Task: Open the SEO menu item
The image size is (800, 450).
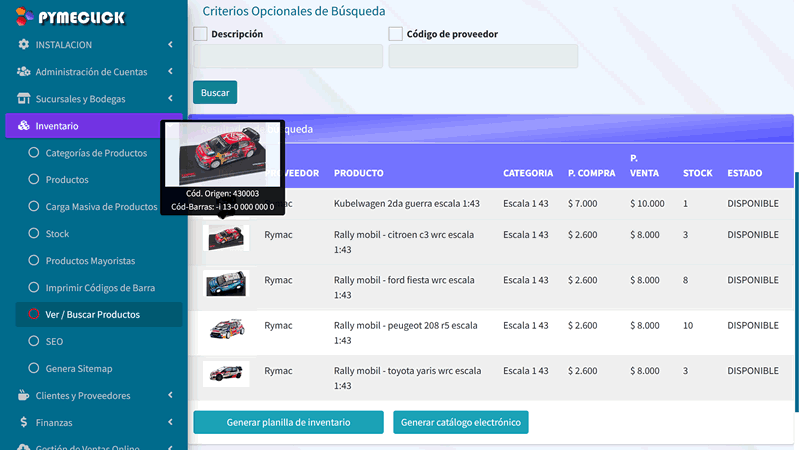Action: (54, 341)
